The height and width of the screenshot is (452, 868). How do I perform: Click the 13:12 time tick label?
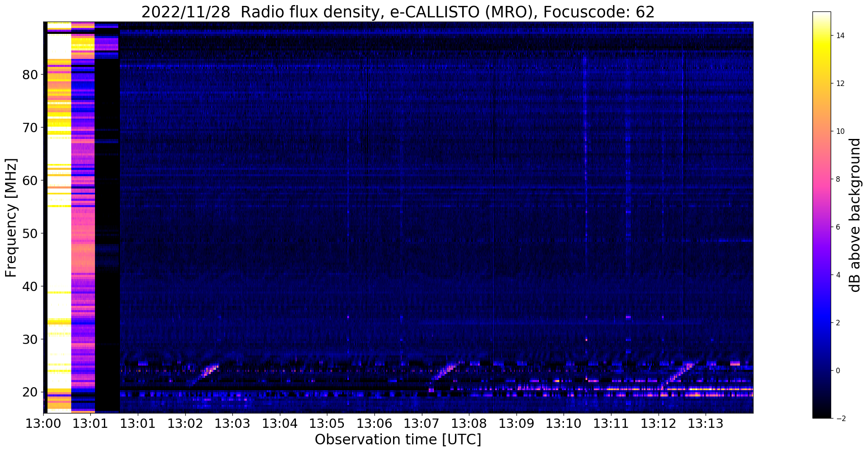tap(659, 423)
